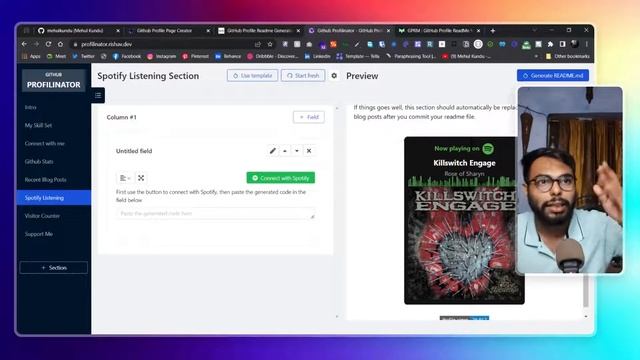Open the Paraphrasing Tool bookmark
Viewport: 640px width, 360px height.
coord(411,56)
